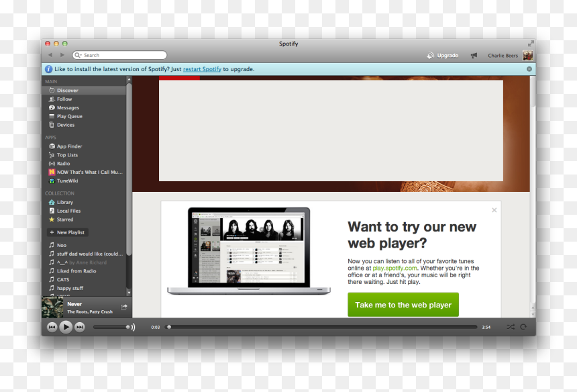
Task: Open Play Queue in the sidebar
Action: (x=85, y=116)
